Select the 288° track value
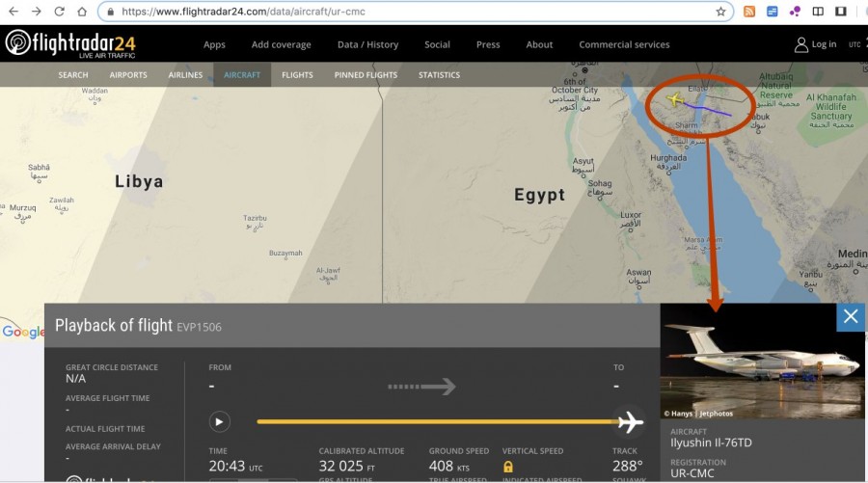Image resolution: width=868 pixels, height=483 pixels. [628, 467]
